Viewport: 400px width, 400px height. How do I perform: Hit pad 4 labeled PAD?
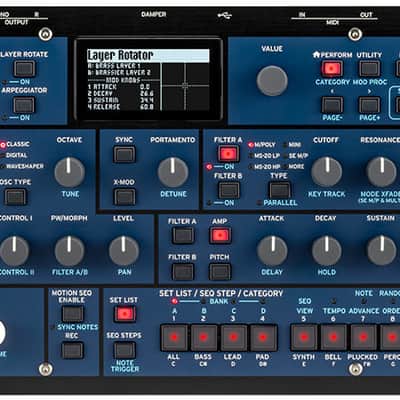(x=263, y=338)
